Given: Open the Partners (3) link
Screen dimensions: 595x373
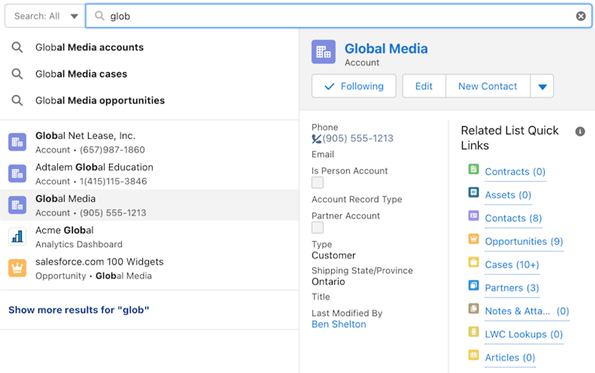Looking at the screenshot, I should pyautogui.click(x=512, y=288).
